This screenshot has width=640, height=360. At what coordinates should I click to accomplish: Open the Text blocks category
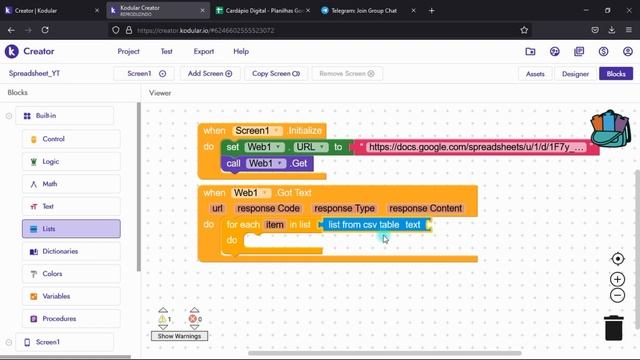[71, 207]
